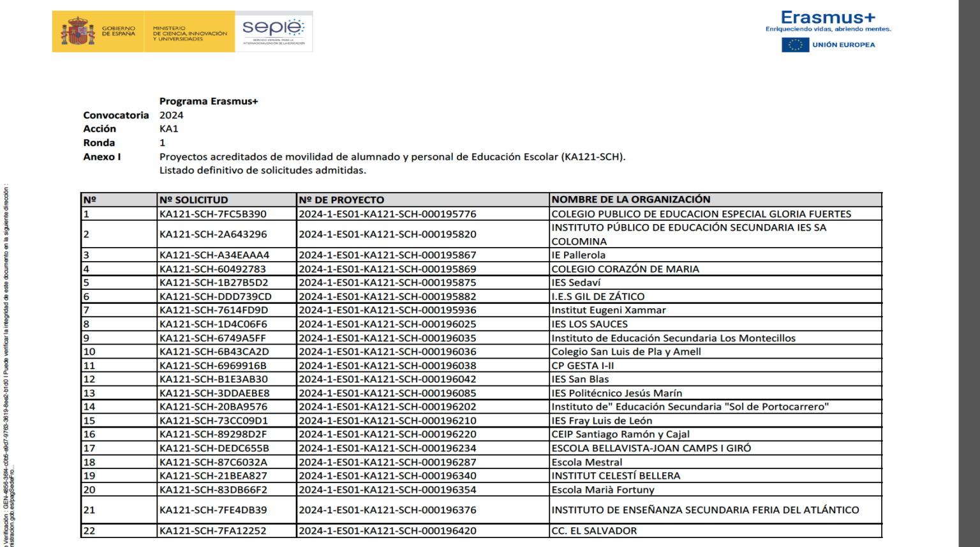Screen dimensions: 980x547
Task: Click 'CC. EL SALVADOR' in last row
Action: 593,530
